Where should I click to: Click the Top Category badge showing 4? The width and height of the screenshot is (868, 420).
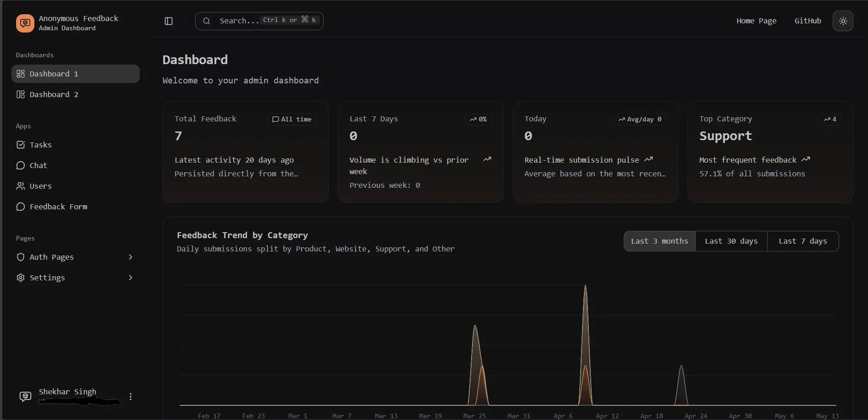coord(830,119)
